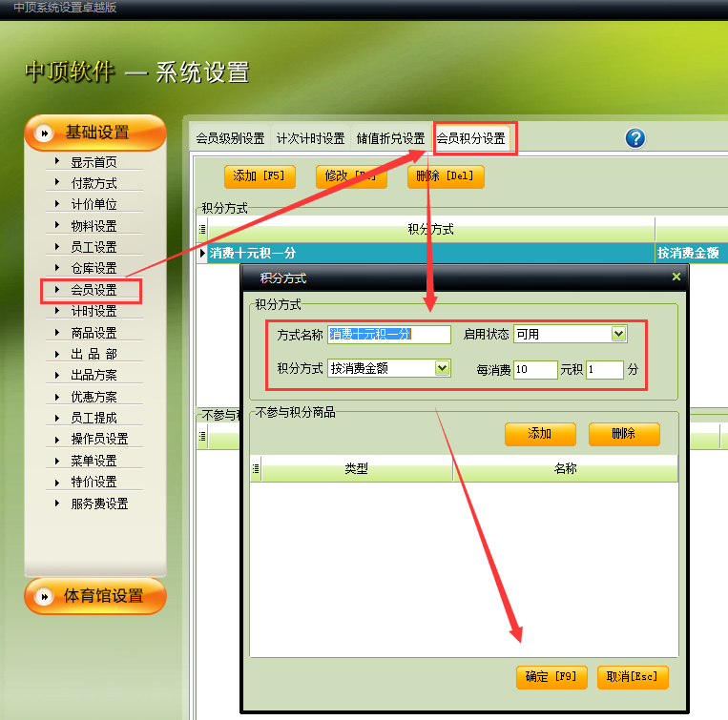Image resolution: width=728 pixels, height=720 pixels.
Task: Open the blue help question mark icon
Action: [x=635, y=138]
